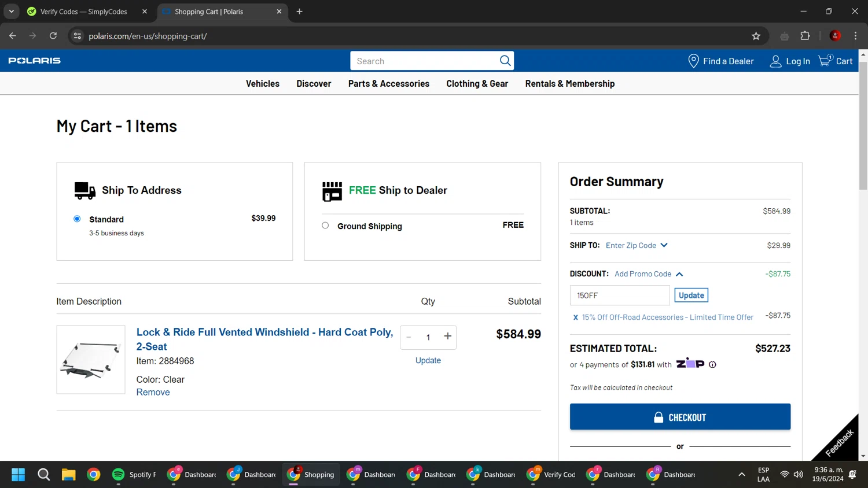Viewport: 868px width, 488px height.
Task: Select Ground Shipping radio button
Action: click(x=325, y=225)
